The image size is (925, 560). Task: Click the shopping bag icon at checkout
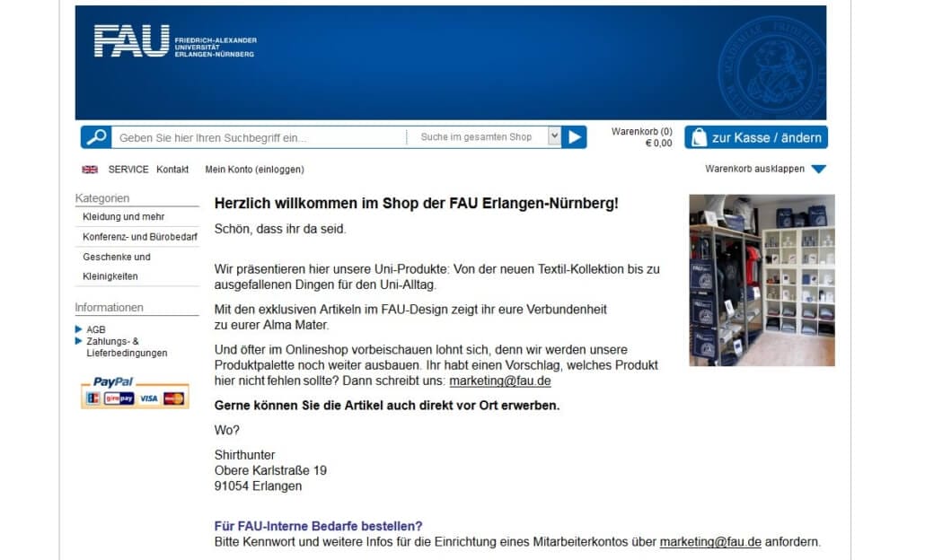click(699, 137)
